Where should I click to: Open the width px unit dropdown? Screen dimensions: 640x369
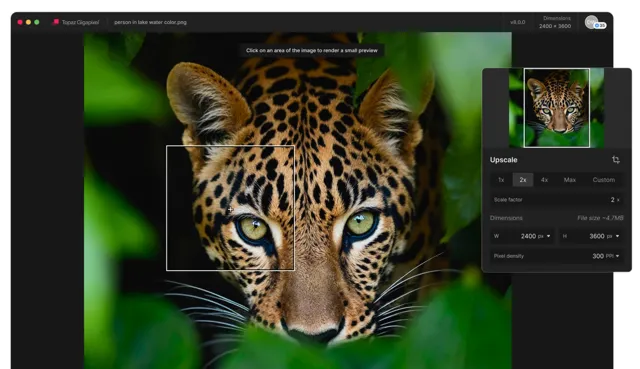[x=544, y=236]
